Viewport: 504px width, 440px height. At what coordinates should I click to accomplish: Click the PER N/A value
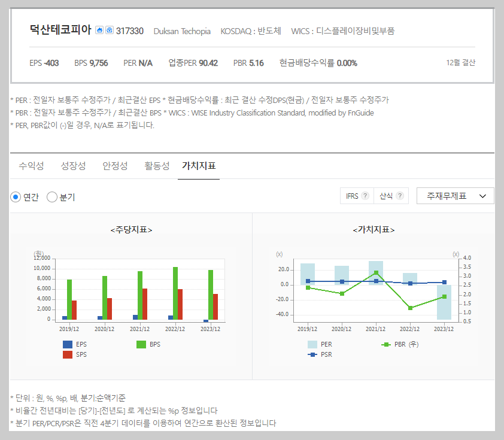point(138,63)
